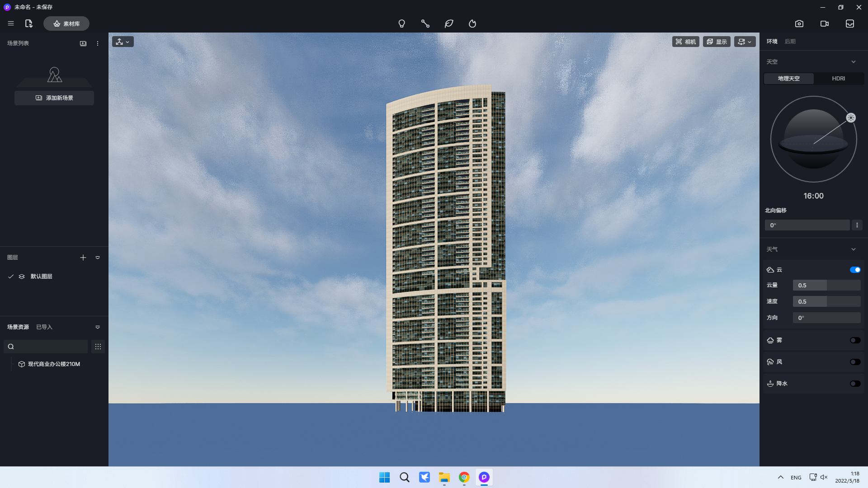Image resolution: width=868 pixels, height=488 pixels.
Task: Click the flame effects icon
Action: pos(472,23)
